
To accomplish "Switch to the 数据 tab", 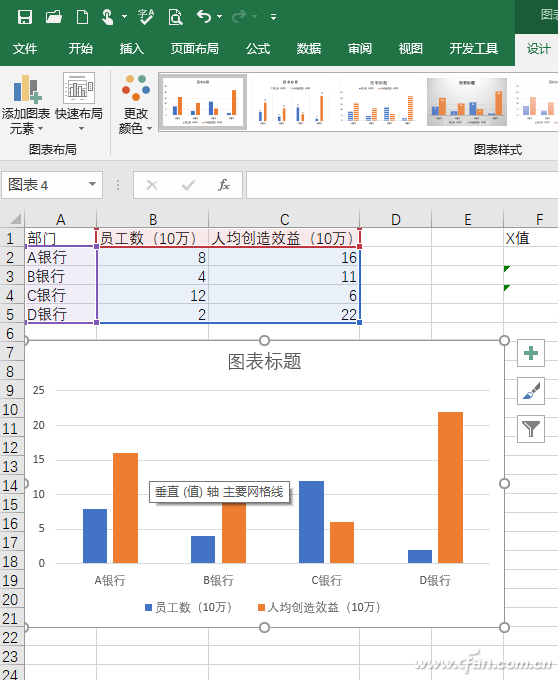I will 309,49.
